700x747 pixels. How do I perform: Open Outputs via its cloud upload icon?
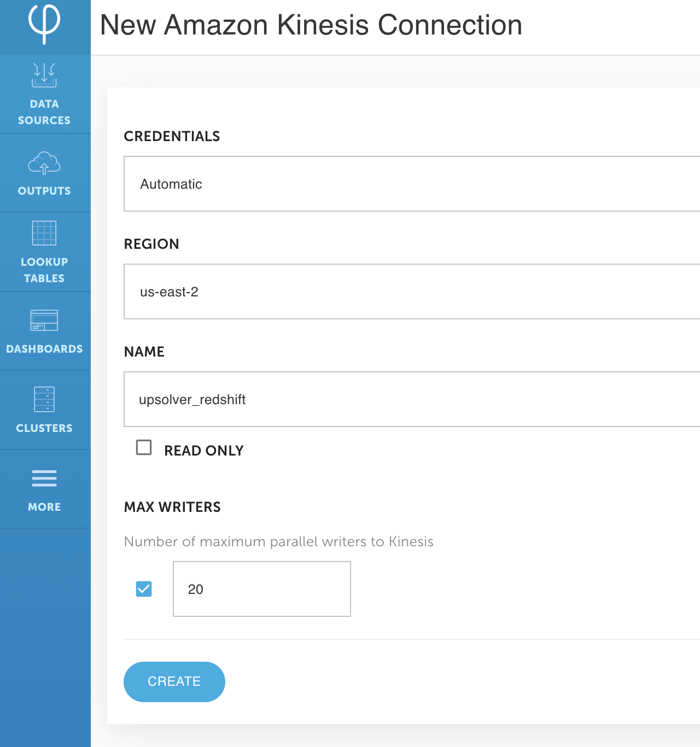point(44,163)
